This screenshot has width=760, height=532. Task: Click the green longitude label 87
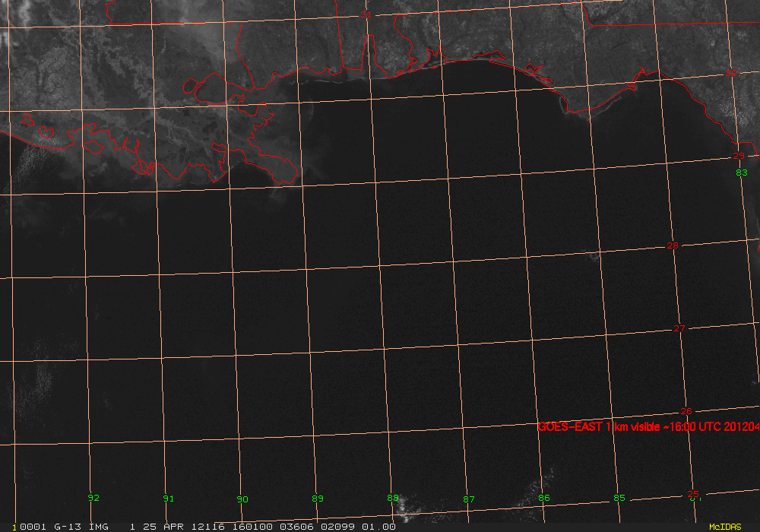[469, 499]
